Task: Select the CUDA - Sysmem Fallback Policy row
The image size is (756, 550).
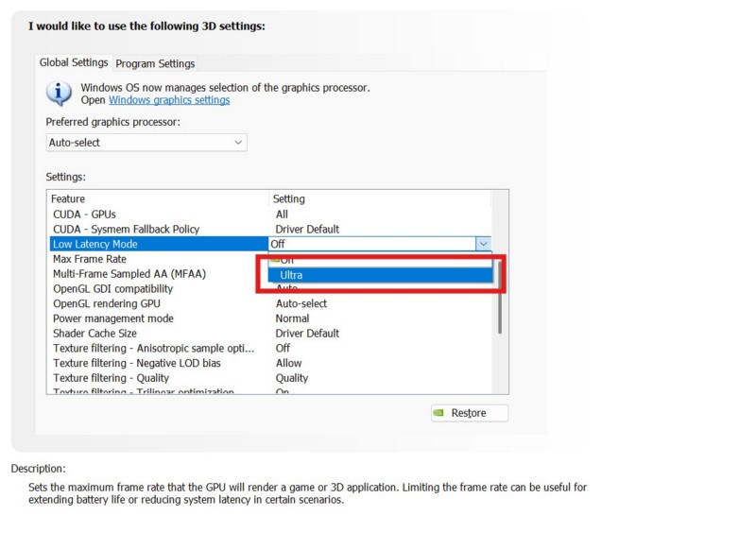Action: 126,229
